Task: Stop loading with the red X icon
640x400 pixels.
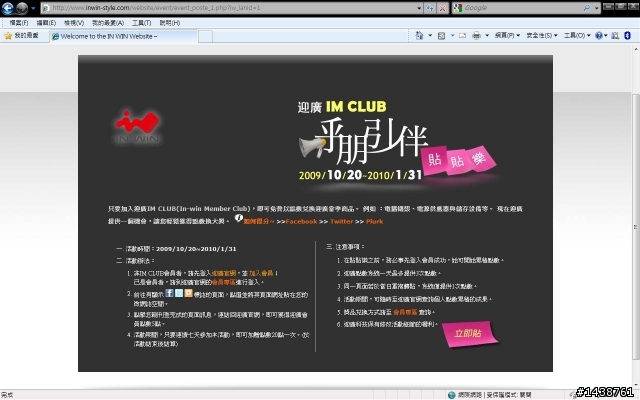Action: (x=442, y=8)
